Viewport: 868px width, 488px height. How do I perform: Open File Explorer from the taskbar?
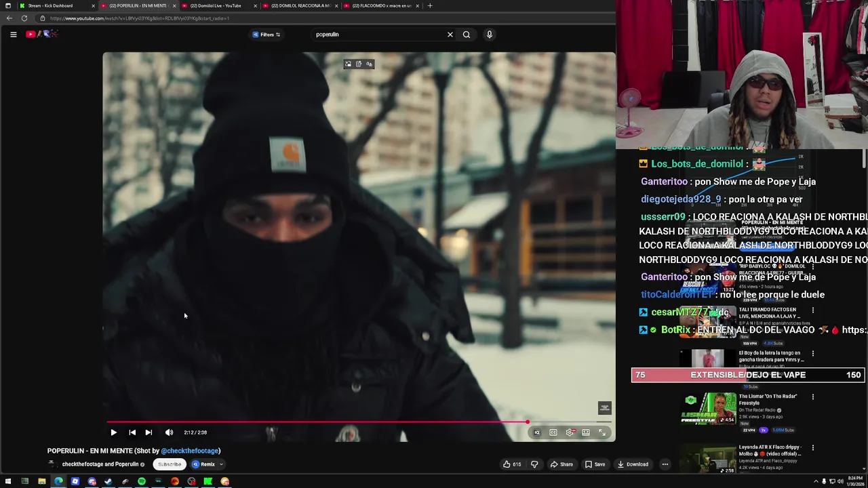pyautogui.click(x=41, y=482)
